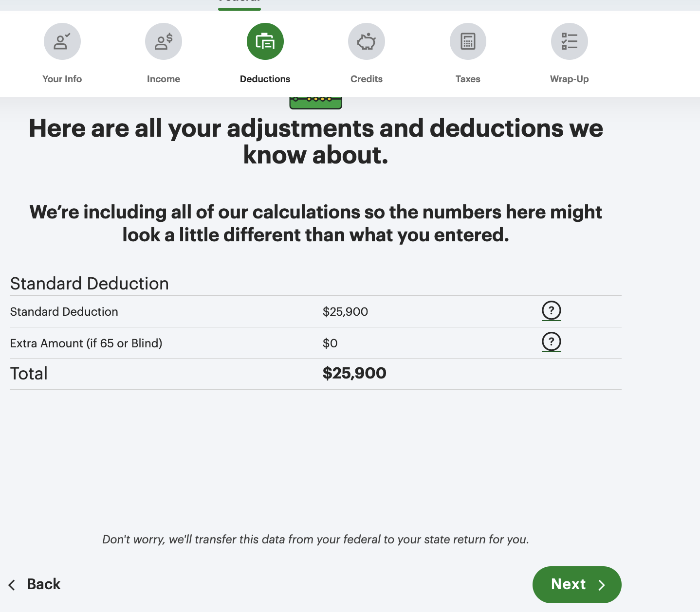Viewport: 700px width, 612px height.
Task: Go Back to the previous page
Action: [43, 584]
